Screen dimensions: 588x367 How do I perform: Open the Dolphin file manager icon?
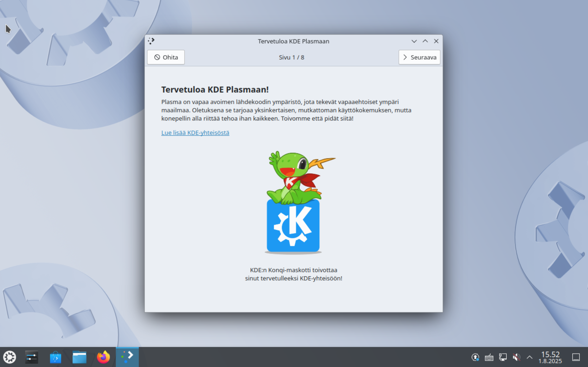coord(79,357)
